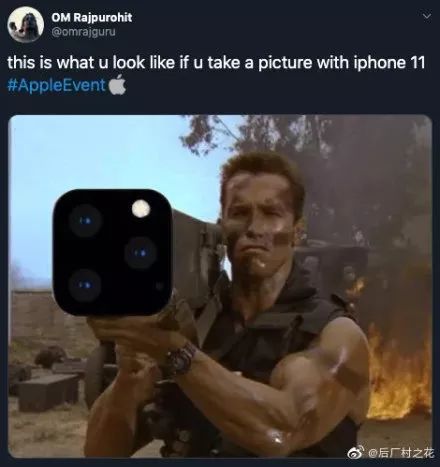Click the middle-right camera lens

140,253
